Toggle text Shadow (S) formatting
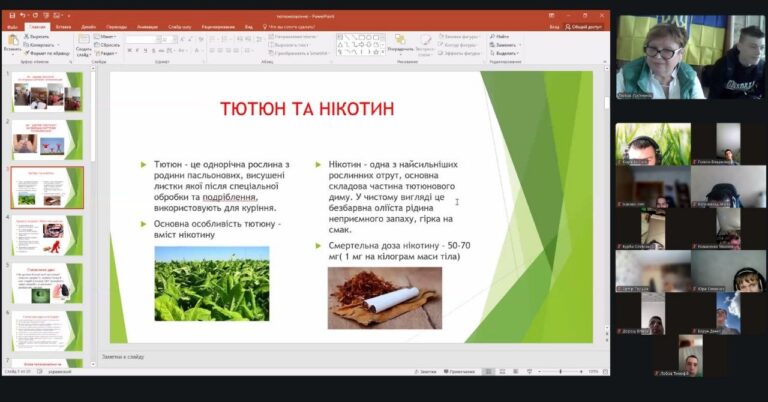The image size is (768, 402). 153,51
